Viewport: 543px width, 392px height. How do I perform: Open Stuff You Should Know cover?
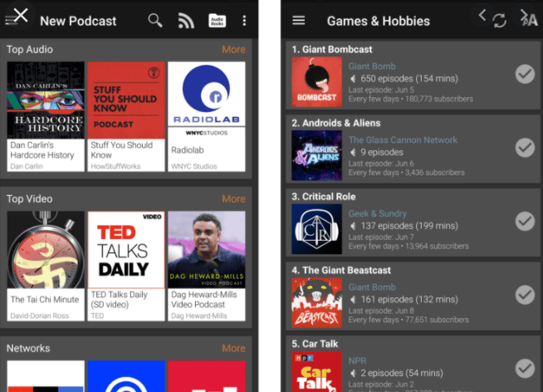click(126, 100)
